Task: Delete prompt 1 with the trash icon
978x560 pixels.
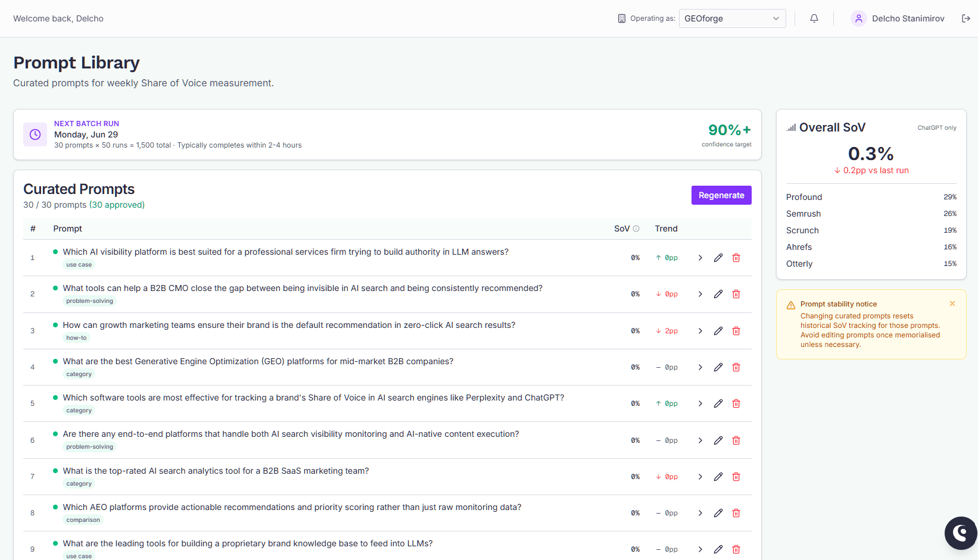Action: (736, 258)
